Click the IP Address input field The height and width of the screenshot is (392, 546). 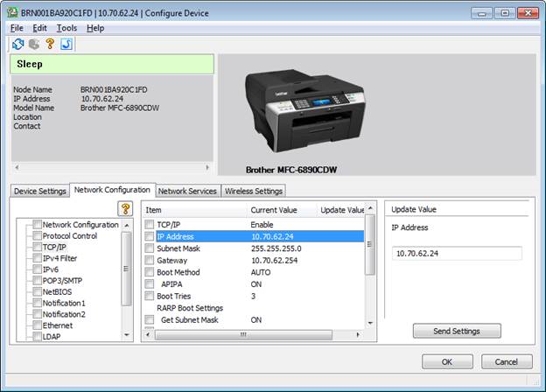click(x=456, y=254)
